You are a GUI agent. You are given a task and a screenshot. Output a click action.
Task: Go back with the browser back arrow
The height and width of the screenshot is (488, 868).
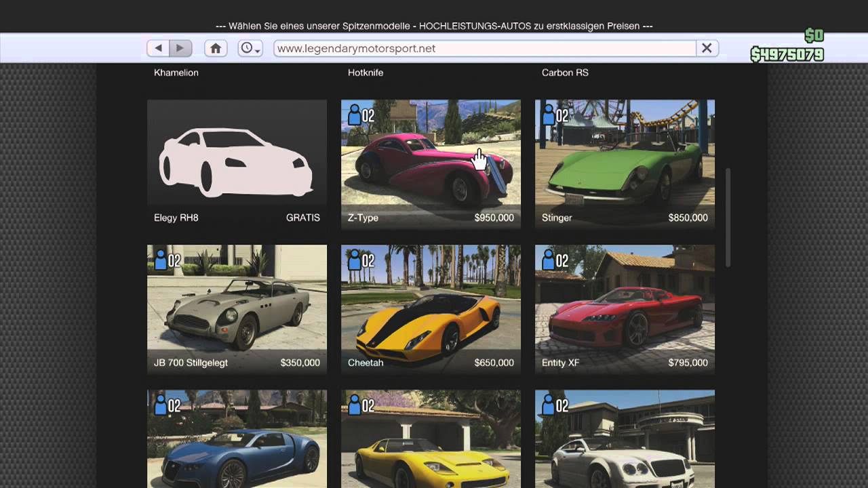[x=159, y=48]
